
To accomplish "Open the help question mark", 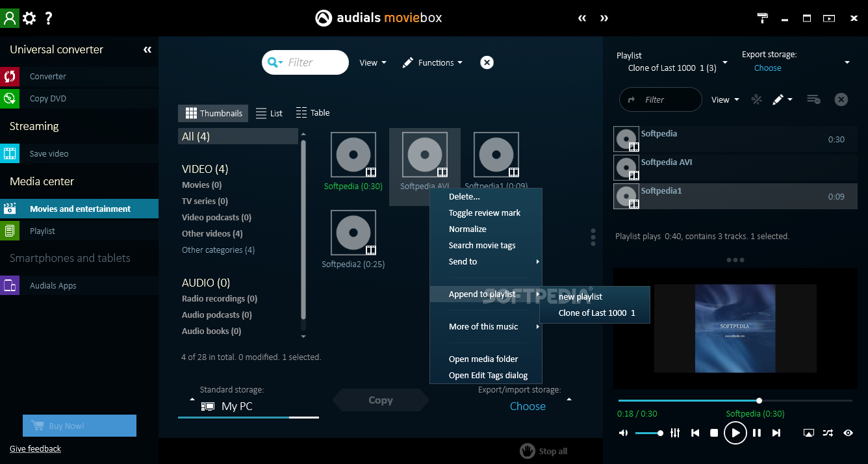I will (49, 18).
